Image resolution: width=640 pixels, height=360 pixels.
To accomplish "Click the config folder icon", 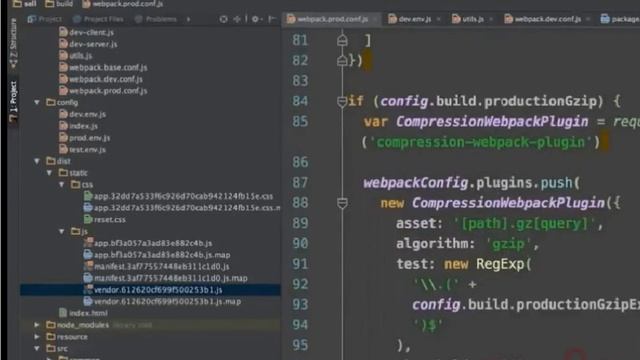I will pyautogui.click(x=51, y=102).
